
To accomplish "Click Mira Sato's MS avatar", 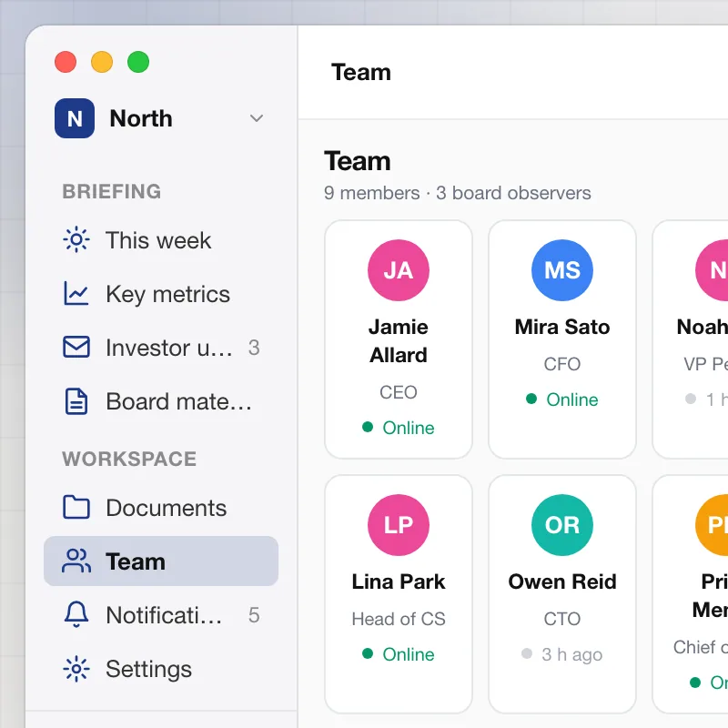I will tap(561, 270).
